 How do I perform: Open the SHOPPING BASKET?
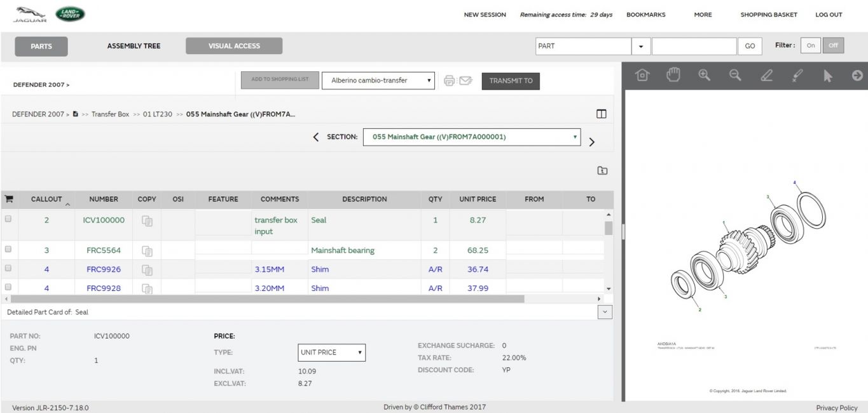[769, 15]
